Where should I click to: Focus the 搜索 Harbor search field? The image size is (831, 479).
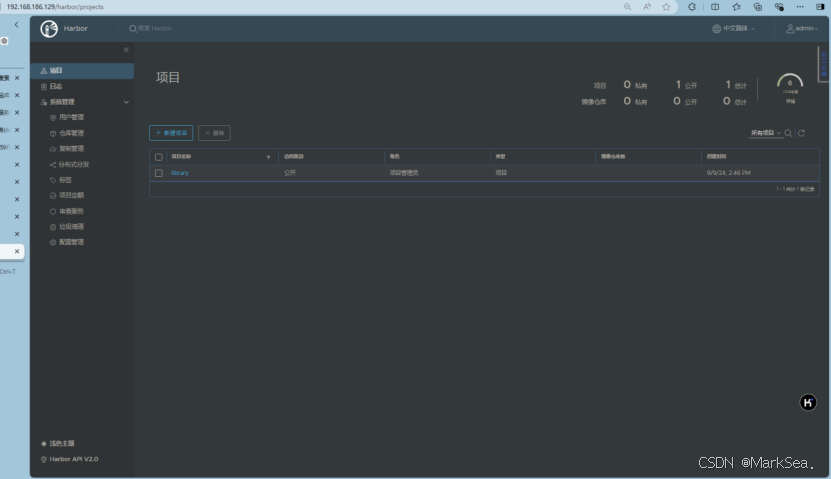coord(156,29)
